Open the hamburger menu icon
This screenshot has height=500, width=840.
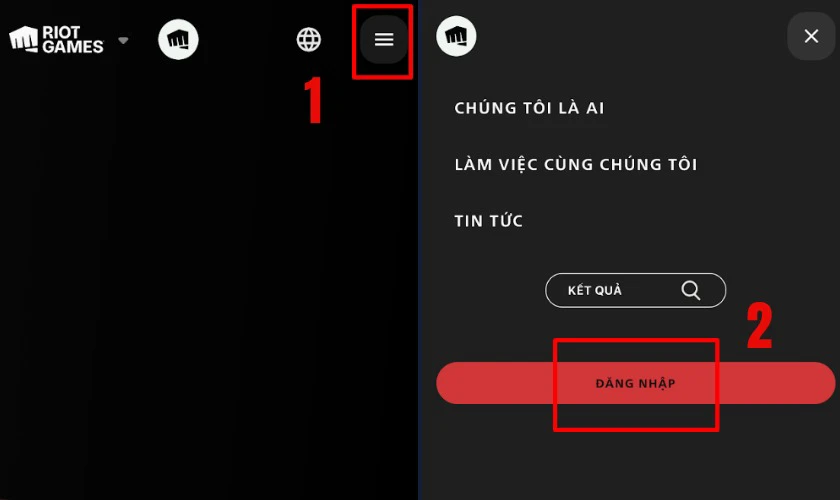coord(384,39)
